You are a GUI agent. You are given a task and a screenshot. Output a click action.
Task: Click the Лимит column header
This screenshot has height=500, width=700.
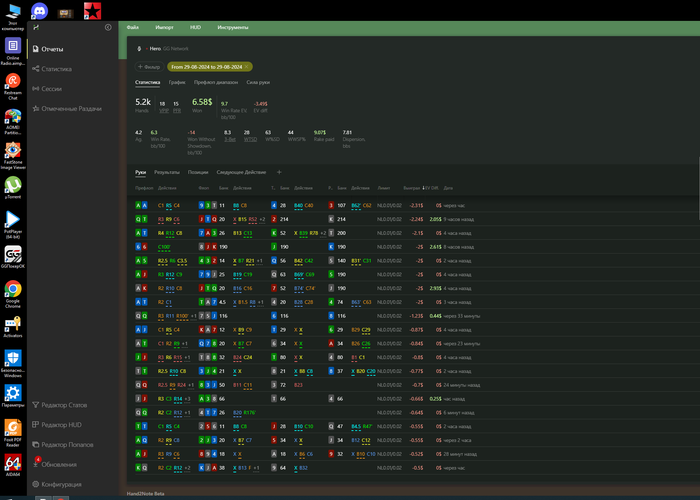(383, 188)
